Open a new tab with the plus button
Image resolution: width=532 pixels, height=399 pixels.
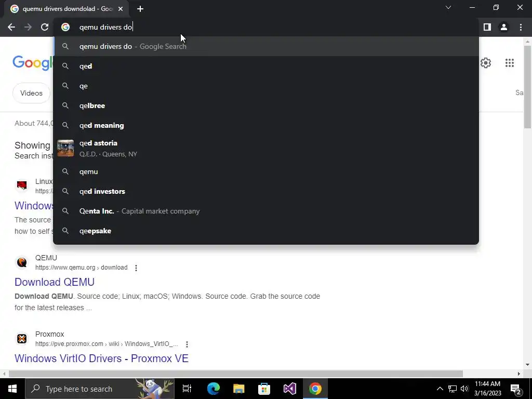pos(140,9)
